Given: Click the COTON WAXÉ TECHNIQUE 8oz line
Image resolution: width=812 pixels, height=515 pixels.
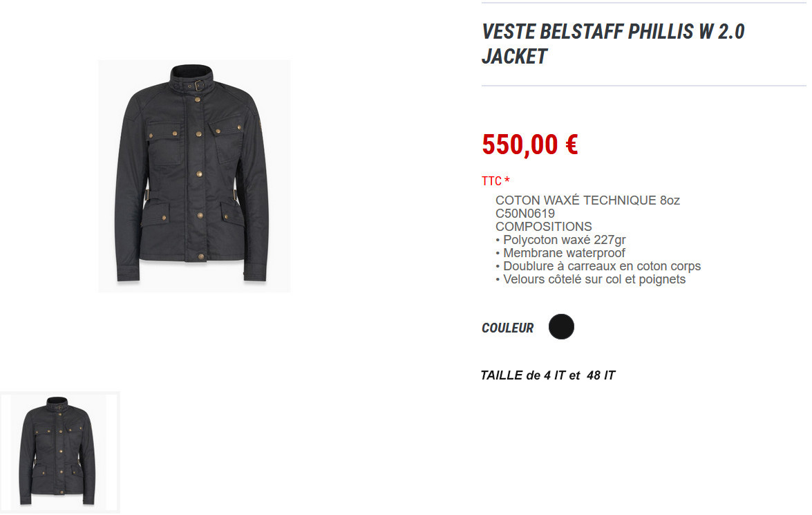Looking at the screenshot, I should tap(587, 200).
